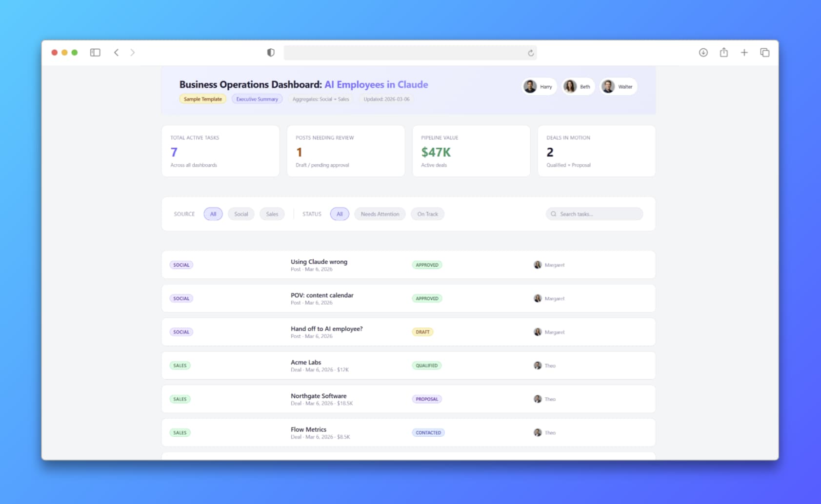Image resolution: width=821 pixels, height=504 pixels.
Task: Open a new tab with the plus icon
Action: 744,53
